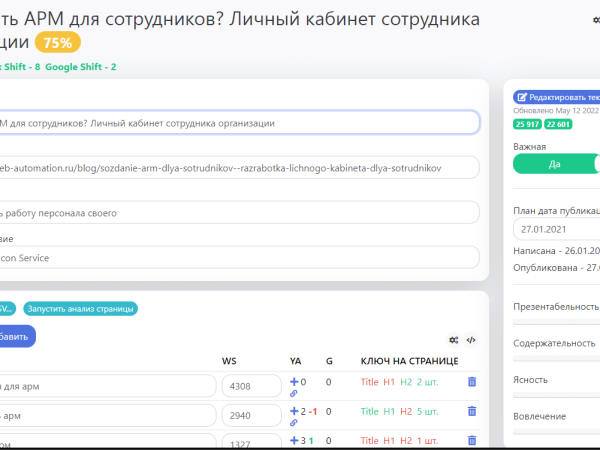The height and width of the screenshot is (450, 600).
Task: Click the plus icon in the 4308 row
Action: tap(294, 382)
